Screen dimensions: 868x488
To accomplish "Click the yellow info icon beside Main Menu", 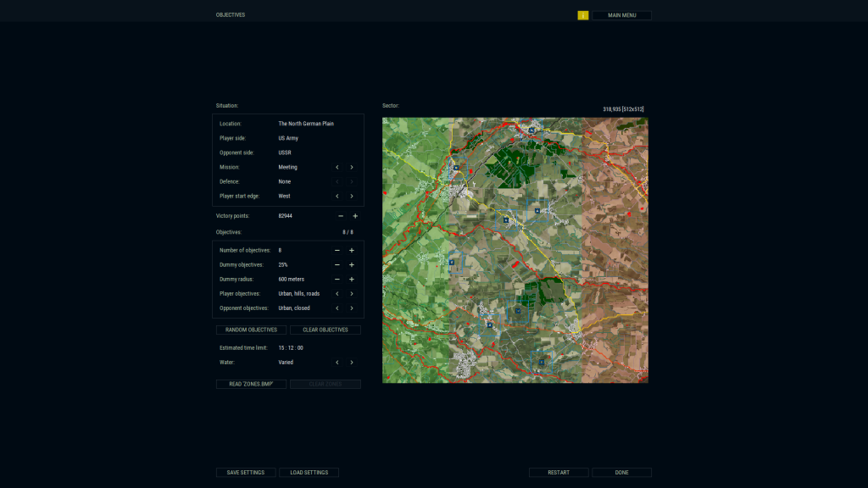I will 583,15.
